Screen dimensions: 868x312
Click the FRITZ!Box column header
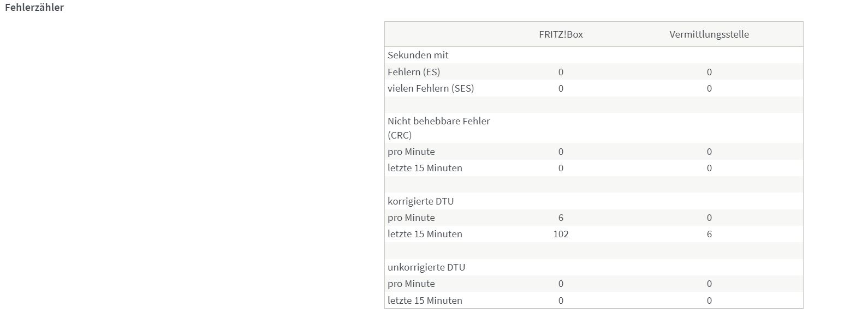coord(561,34)
